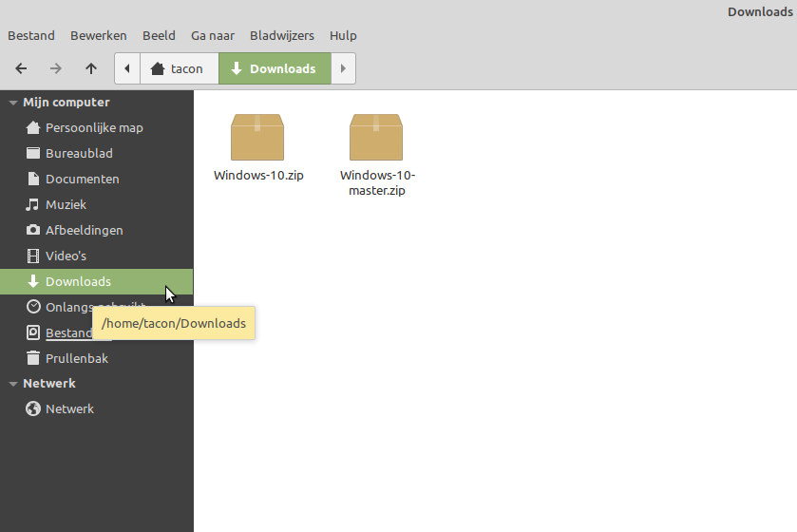797x532 pixels.
Task: Open Prullenbak in the sidebar
Action: coord(76,358)
